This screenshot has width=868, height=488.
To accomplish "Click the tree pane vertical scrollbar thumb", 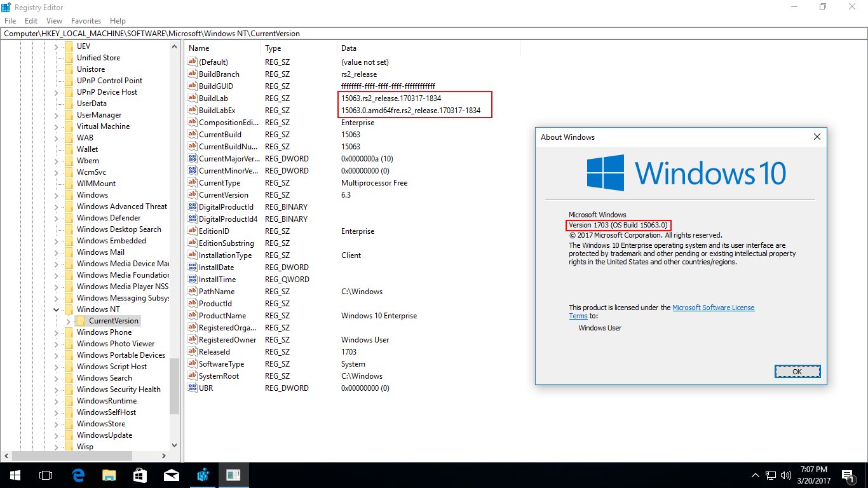I will pos(175,386).
